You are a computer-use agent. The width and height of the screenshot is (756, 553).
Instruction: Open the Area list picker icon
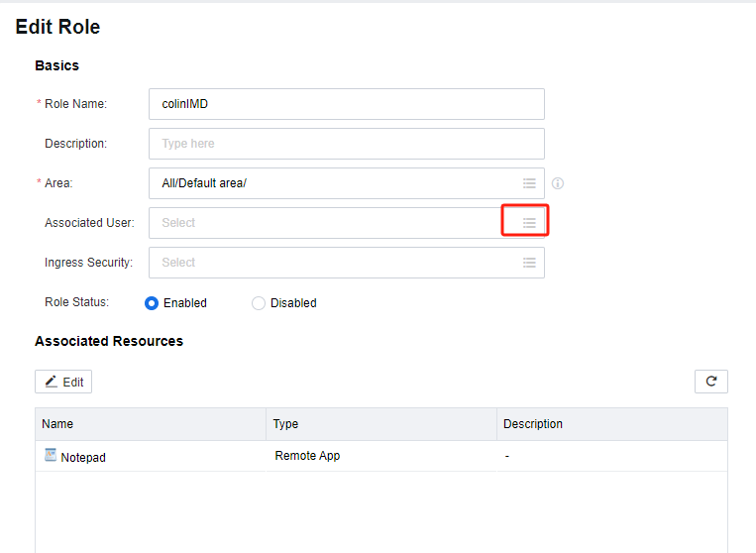[529, 183]
